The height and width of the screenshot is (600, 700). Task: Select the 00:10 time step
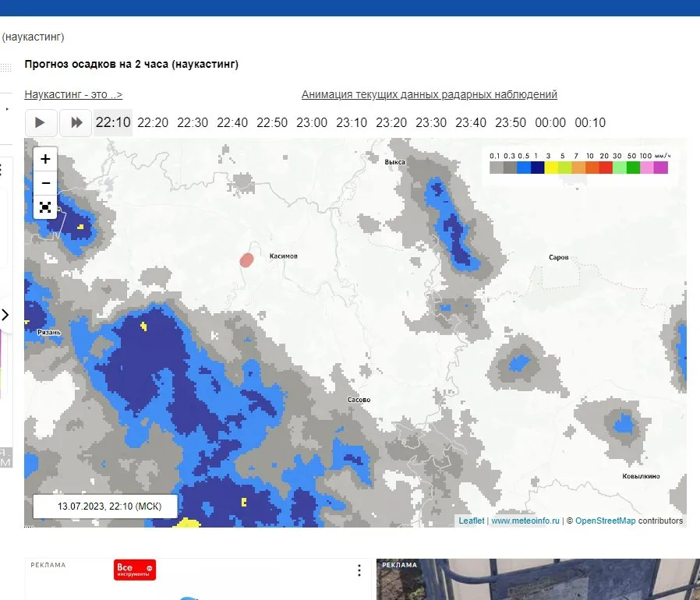click(590, 122)
